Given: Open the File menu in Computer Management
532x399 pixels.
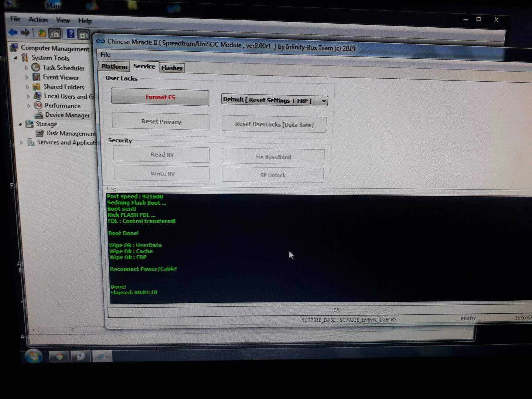Looking at the screenshot, I should coord(15,19).
